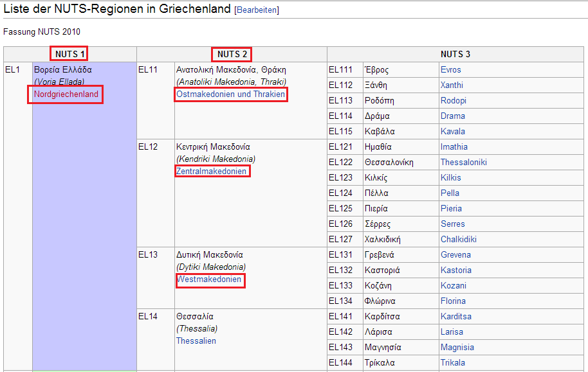
Task: Click the NUTS 3 column header
Action: point(455,54)
